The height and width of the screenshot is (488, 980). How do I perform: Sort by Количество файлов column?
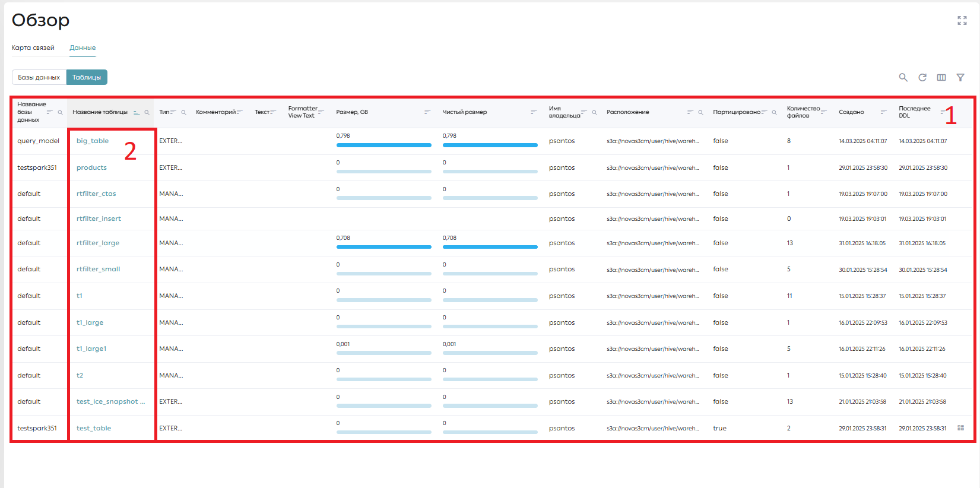point(824,112)
